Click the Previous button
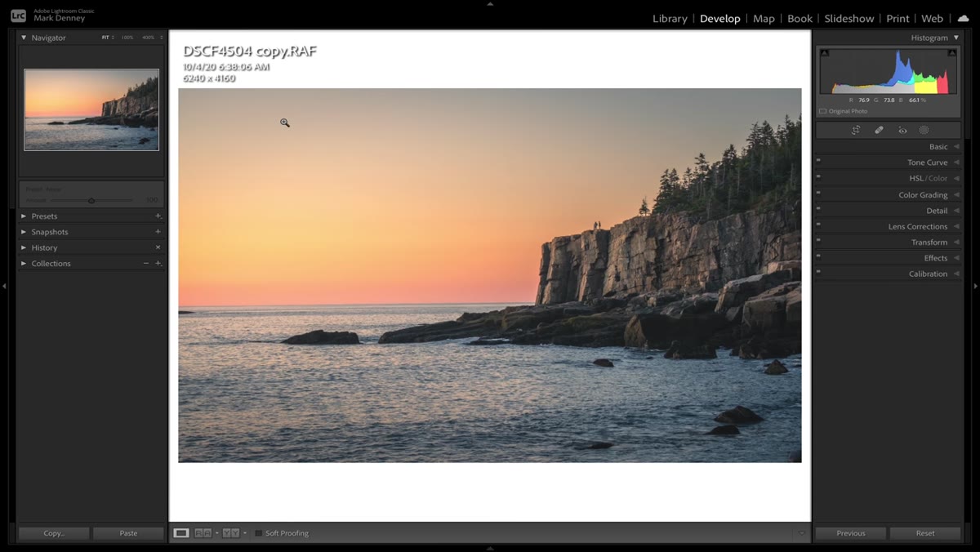This screenshot has width=980, height=552. 850,533
